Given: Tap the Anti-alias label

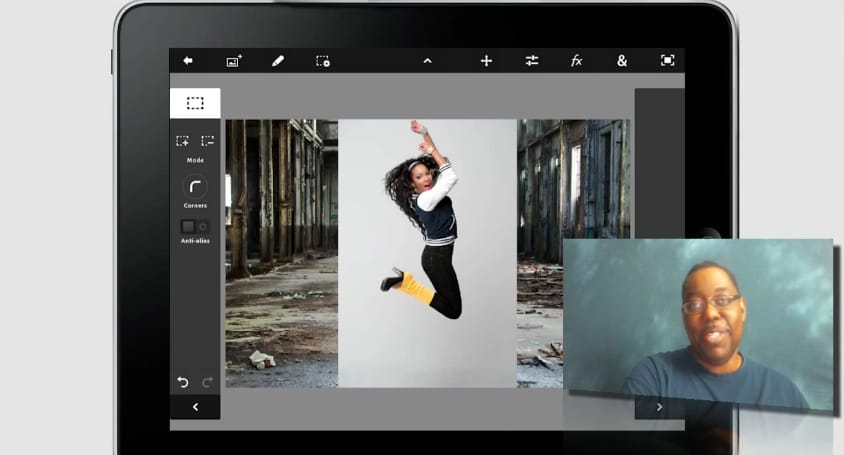Looking at the screenshot, I should click(195, 241).
